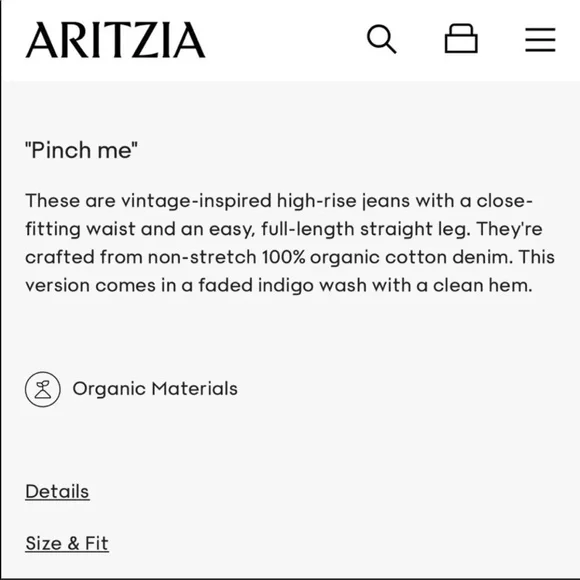
Task: Click the phrase "faded indigo wash"
Action: point(282,285)
